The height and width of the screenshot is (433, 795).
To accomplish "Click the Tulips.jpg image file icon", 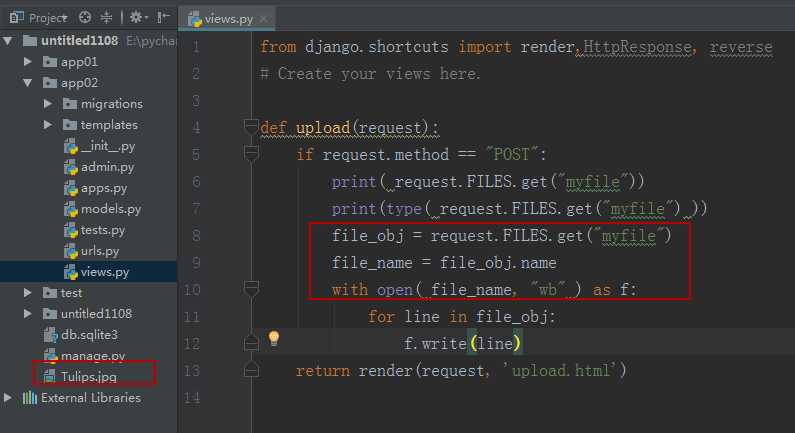I will coord(50,377).
